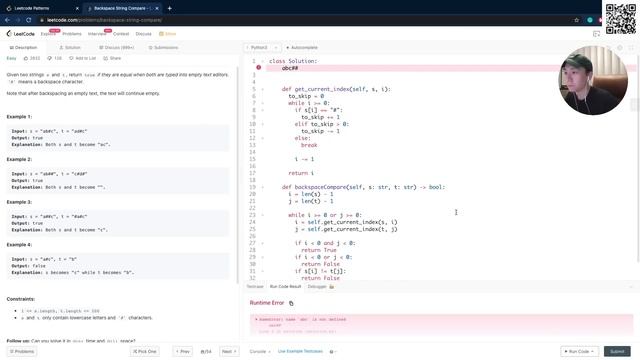Bookmark this page with the star icon
Viewport: 640px width, 360px height.
576,20
